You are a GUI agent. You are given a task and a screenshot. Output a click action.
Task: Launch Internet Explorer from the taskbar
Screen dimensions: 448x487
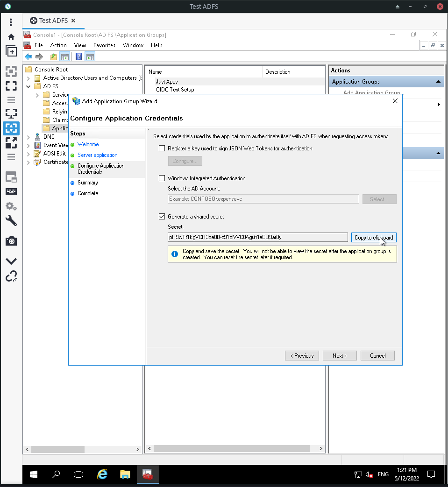coord(102,474)
